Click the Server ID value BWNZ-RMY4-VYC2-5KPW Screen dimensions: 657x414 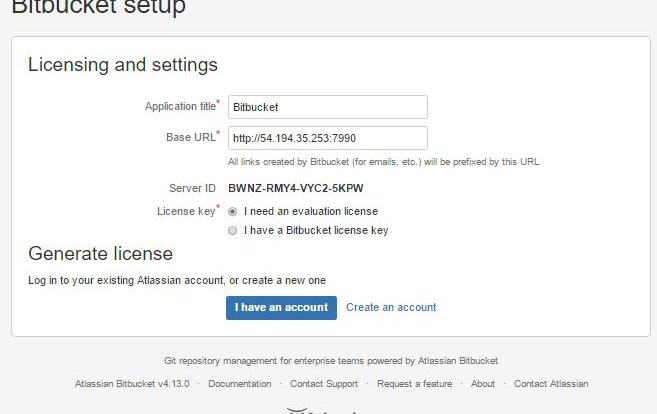pos(295,188)
